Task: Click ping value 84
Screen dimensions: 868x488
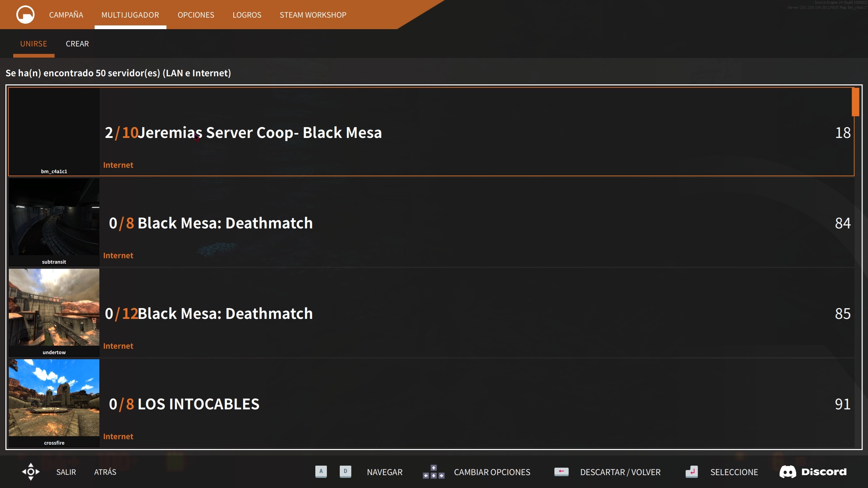Action: click(x=843, y=223)
